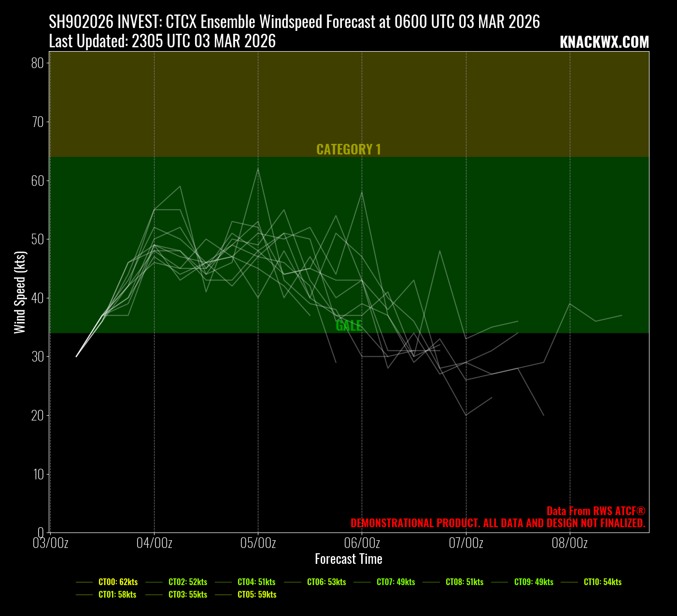Viewport: 677px width, 616px height.
Task: Open the KNACKWX.COM watermark link
Action: (604, 42)
